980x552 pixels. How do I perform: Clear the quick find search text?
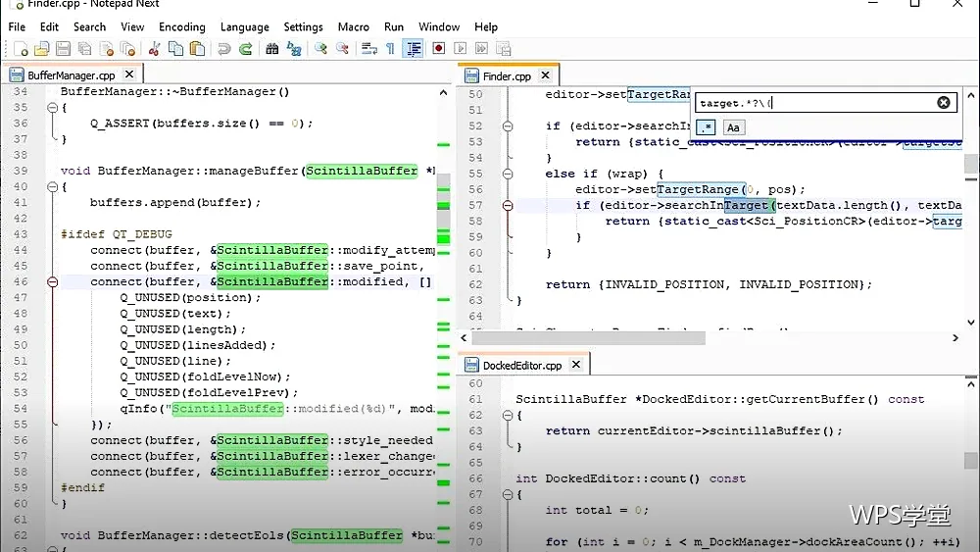click(944, 103)
